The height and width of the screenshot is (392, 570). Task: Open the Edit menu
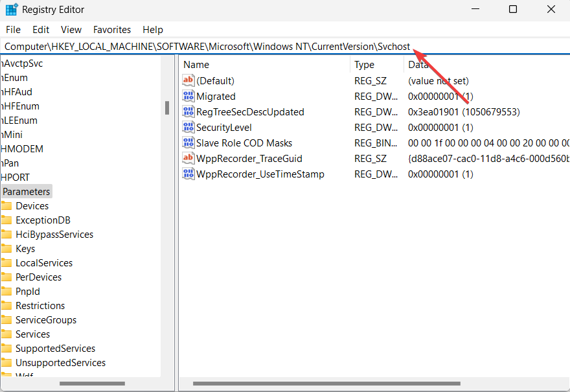pyautogui.click(x=41, y=29)
